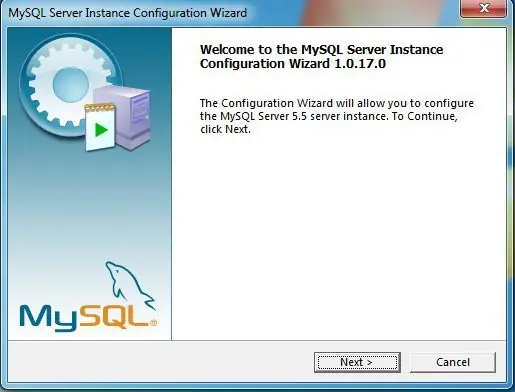Click the Next button to continue
This screenshot has width=515, height=392.
point(357,362)
